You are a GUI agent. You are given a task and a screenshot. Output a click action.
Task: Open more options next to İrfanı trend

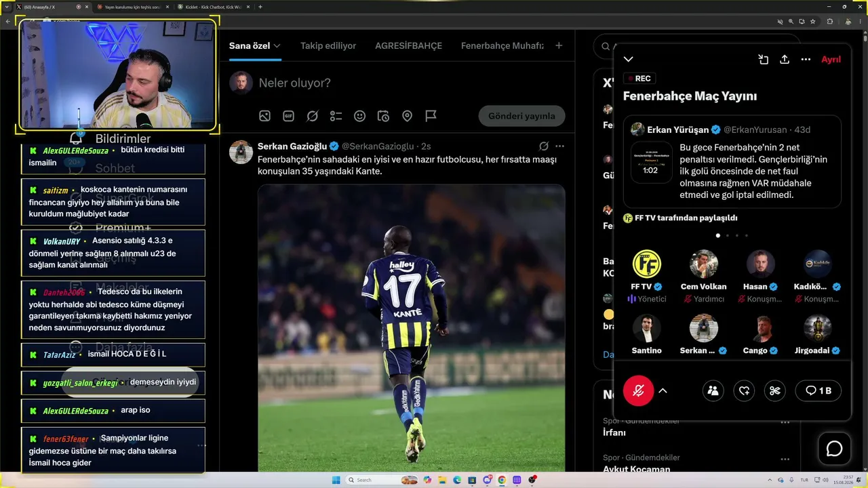point(785,422)
